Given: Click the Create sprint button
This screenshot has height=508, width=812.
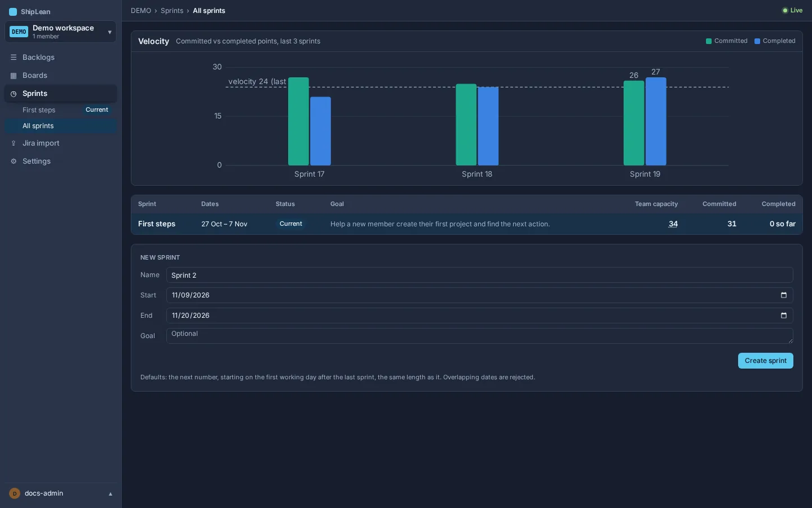Looking at the screenshot, I should coord(765,361).
